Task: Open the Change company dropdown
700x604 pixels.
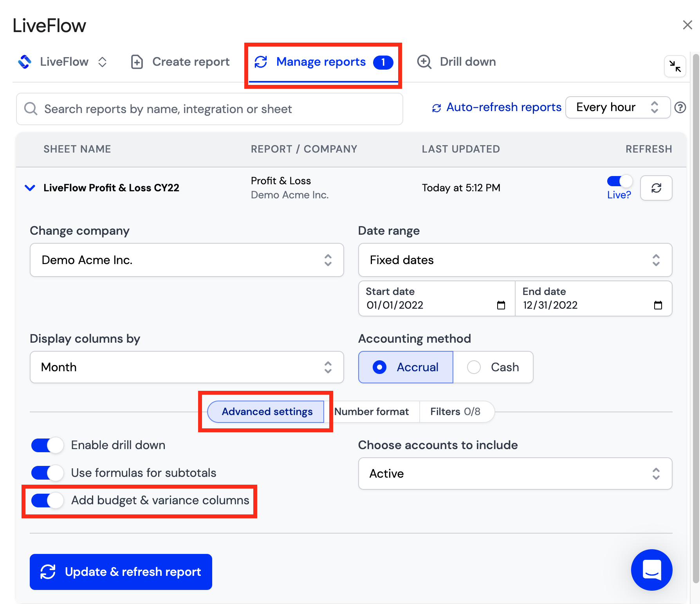Action: 187,260
